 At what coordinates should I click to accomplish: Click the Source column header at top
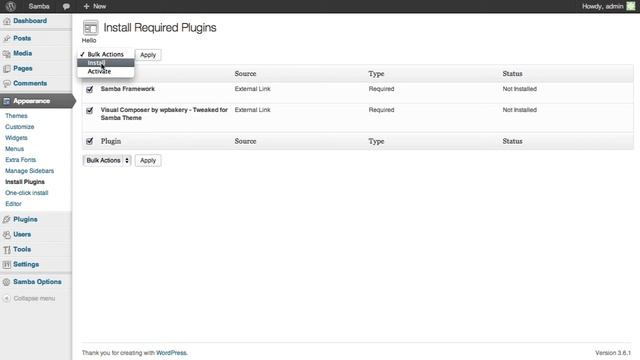tap(245, 74)
